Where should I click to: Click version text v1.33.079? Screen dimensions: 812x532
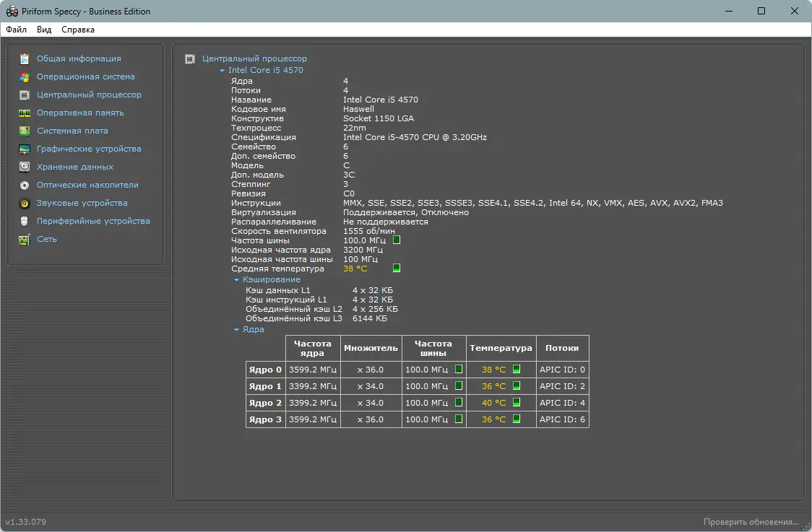[x=26, y=522]
